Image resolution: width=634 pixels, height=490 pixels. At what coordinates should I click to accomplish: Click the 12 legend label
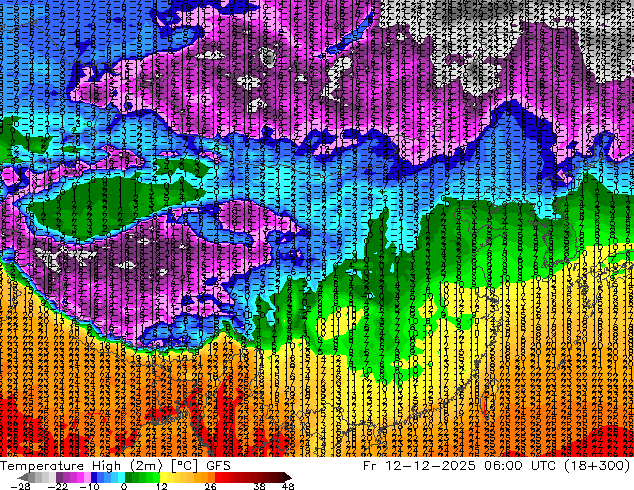[x=162, y=486]
